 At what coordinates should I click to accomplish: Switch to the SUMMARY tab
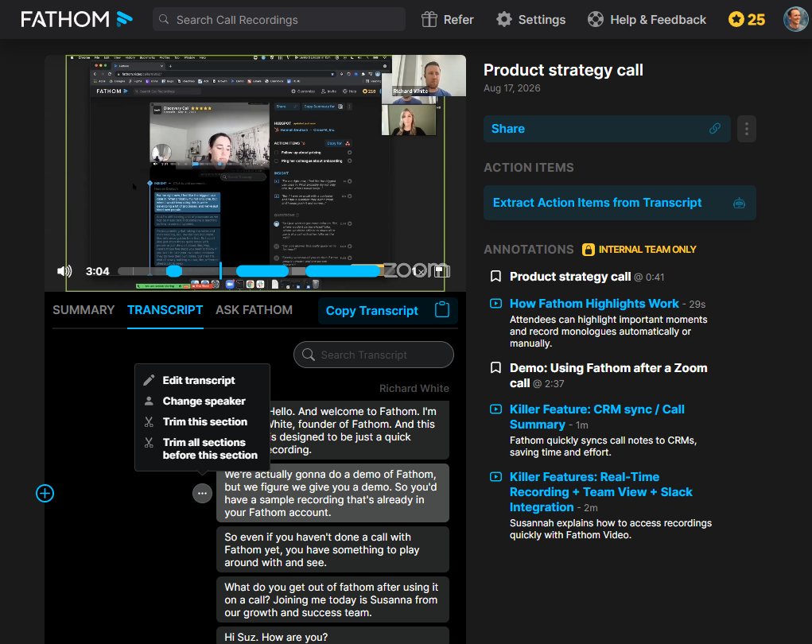84,310
